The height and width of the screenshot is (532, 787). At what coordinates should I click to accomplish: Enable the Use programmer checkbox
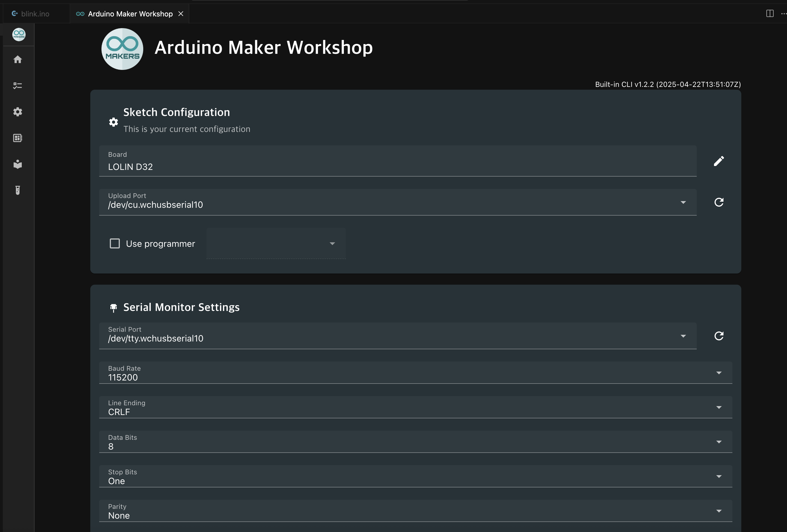pyautogui.click(x=115, y=243)
